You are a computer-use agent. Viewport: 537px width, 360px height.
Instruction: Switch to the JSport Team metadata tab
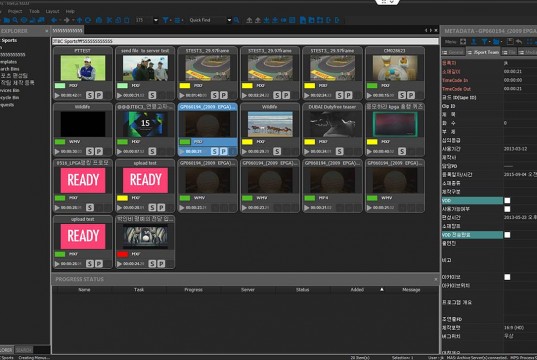click(x=483, y=52)
